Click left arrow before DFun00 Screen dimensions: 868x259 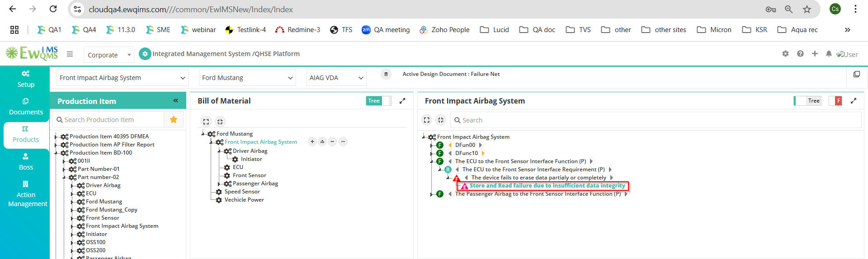pos(450,145)
